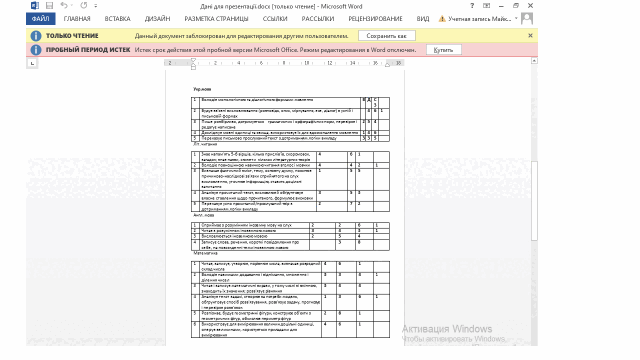Dismiss the yellow read-only message bar
This screenshot has width=640, height=360.
click(530, 36)
